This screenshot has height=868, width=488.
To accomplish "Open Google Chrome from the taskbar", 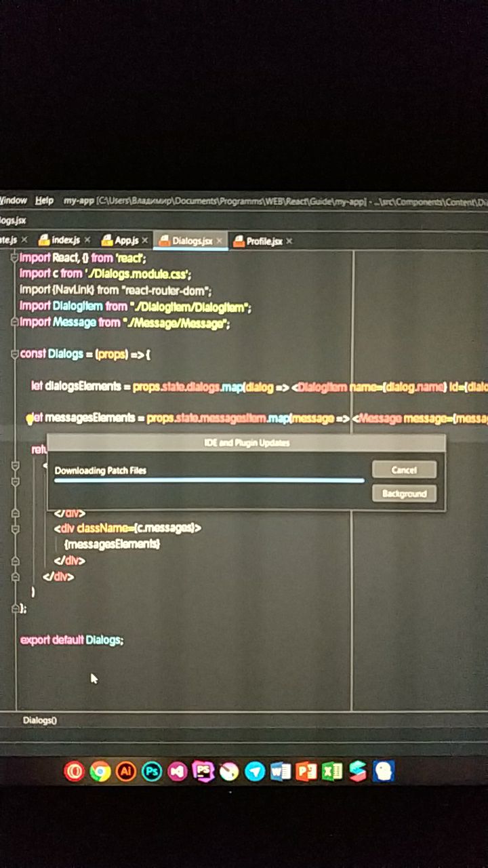I will click(100, 771).
